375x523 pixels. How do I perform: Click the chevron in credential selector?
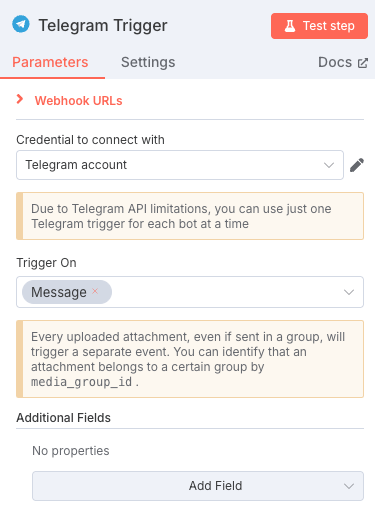click(x=329, y=165)
